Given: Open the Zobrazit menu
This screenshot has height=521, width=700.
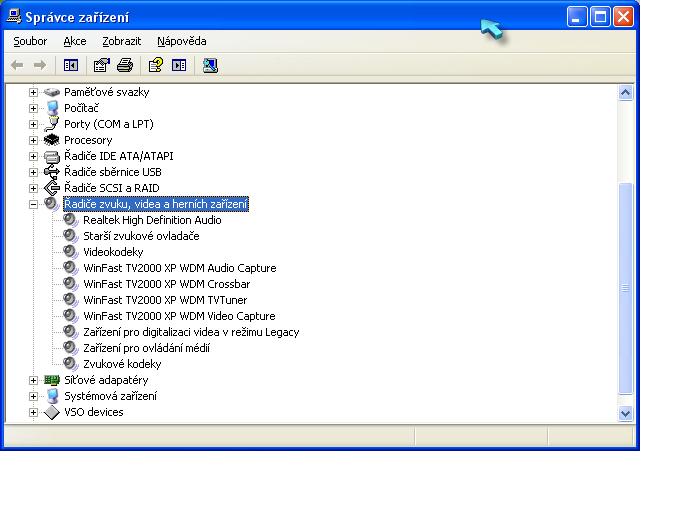Looking at the screenshot, I should pos(121,42).
